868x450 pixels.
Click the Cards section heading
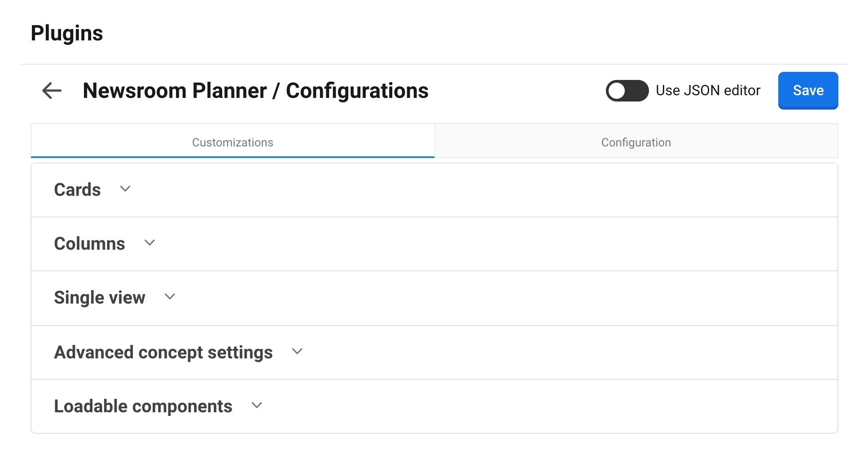coord(77,190)
